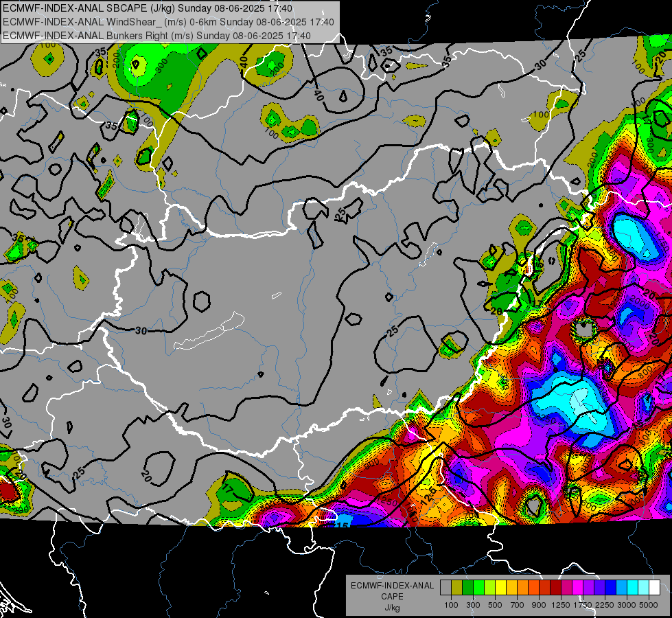Click the 3000 tick label in legend

627,605
